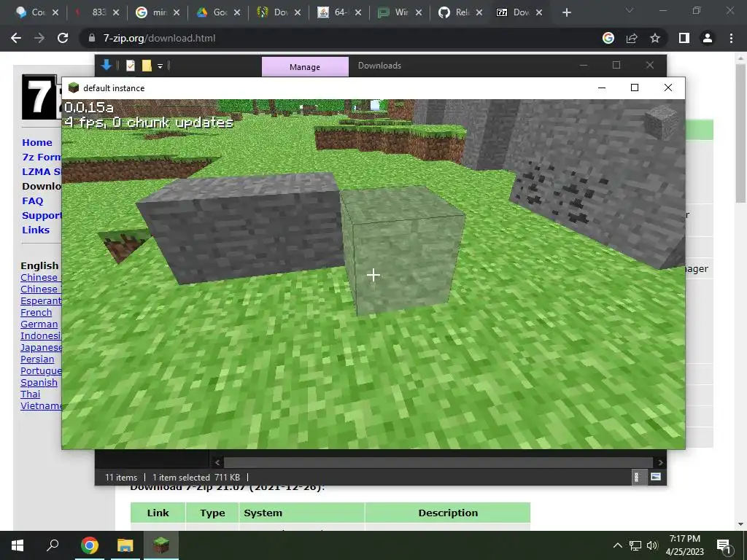Open the Chrome profile menu
The height and width of the screenshot is (560, 747).
tap(708, 38)
